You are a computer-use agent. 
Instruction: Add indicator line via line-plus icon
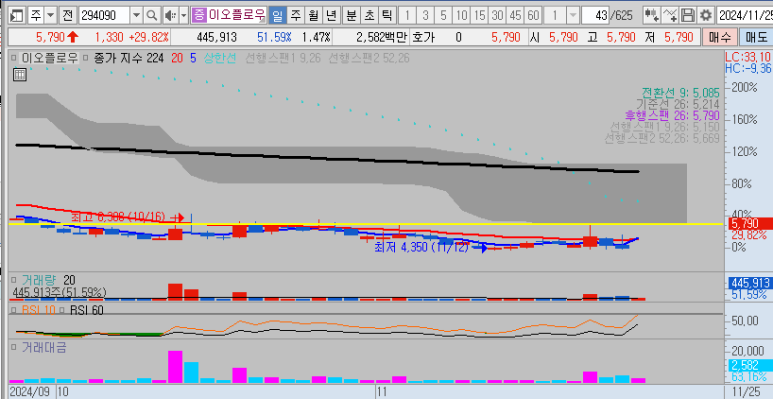[670, 15]
